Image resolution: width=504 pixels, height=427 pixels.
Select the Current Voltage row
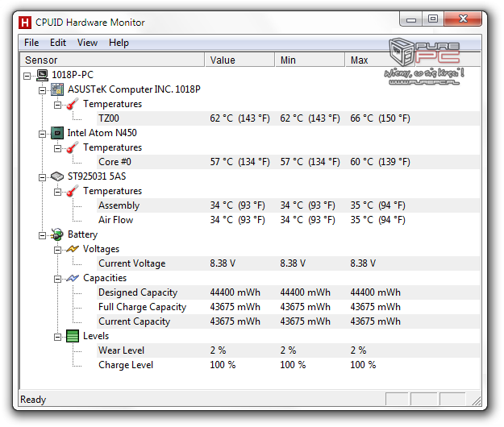[289, 263]
